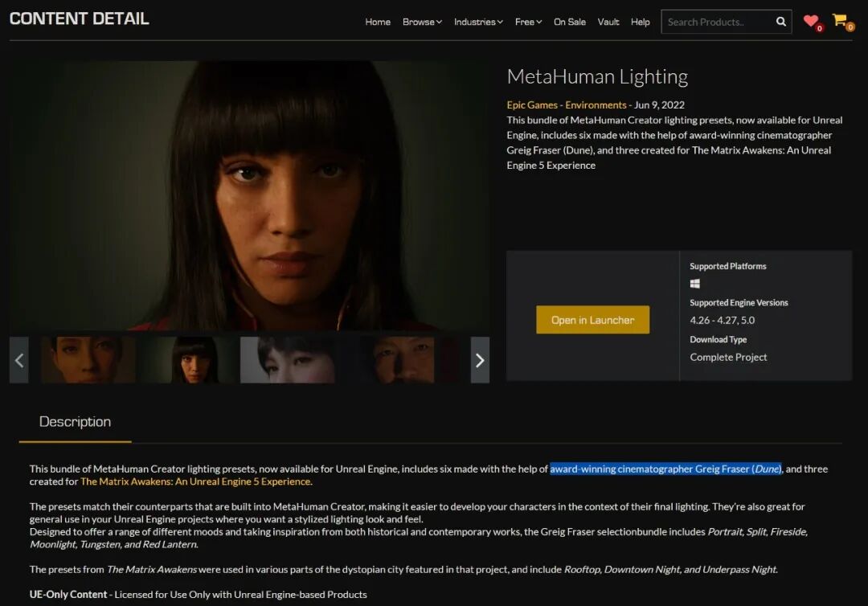Click the CONTENT DETAIL header title
Image resolution: width=868 pixels, height=606 pixels.
pyautogui.click(x=79, y=18)
